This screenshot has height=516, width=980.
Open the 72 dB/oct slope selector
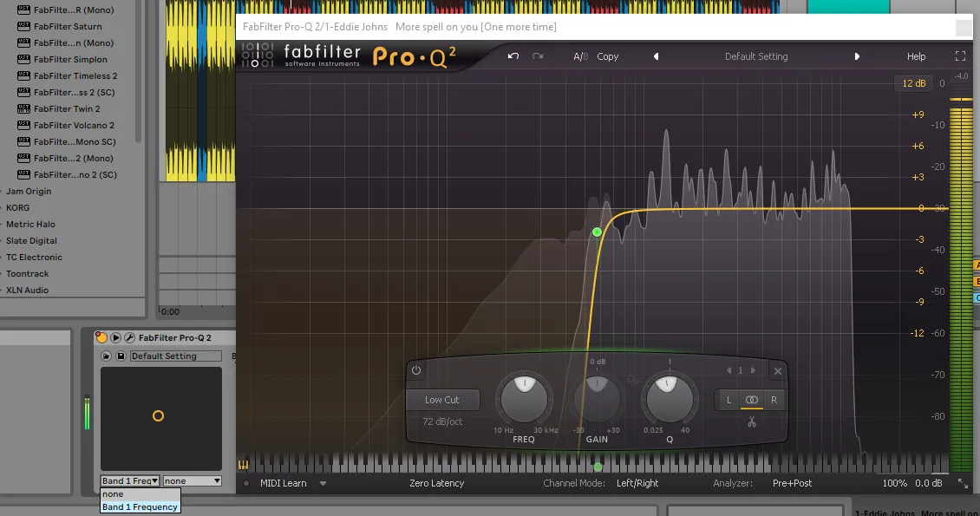pos(442,421)
